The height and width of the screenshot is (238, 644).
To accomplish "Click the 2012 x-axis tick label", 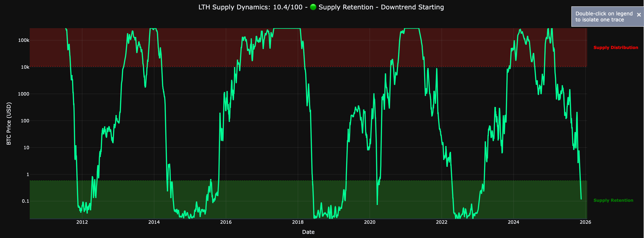I will [x=82, y=222].
